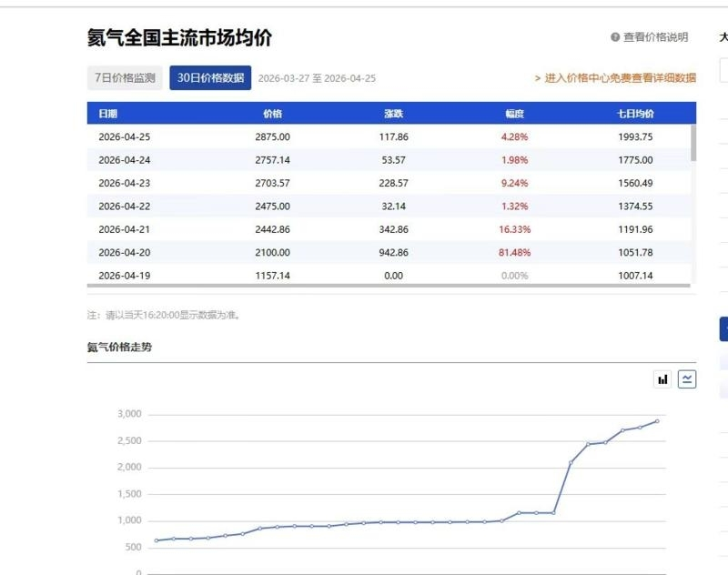This screenshot has height=575, width=728.
Task: Click the 价格 column header
Action: click(272, 114)
